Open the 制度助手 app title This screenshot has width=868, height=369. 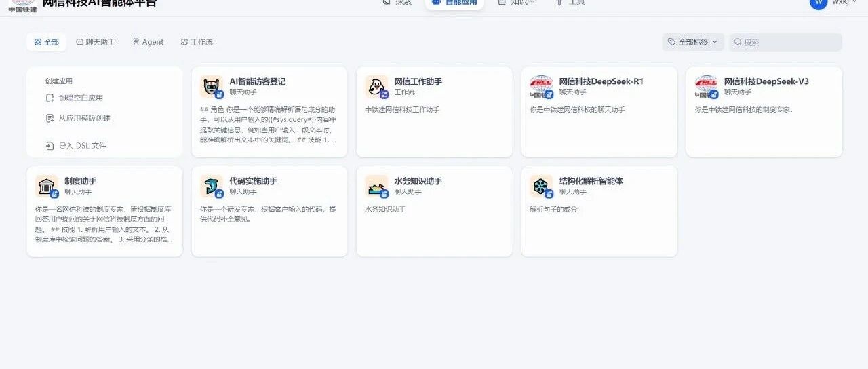pyautogui.click(x=81, y=181)
